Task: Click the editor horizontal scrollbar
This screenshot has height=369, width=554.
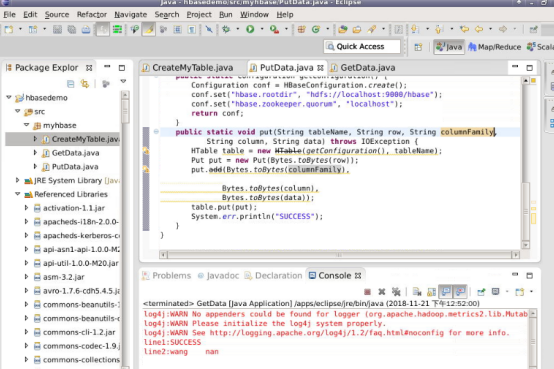Action: 339,254
